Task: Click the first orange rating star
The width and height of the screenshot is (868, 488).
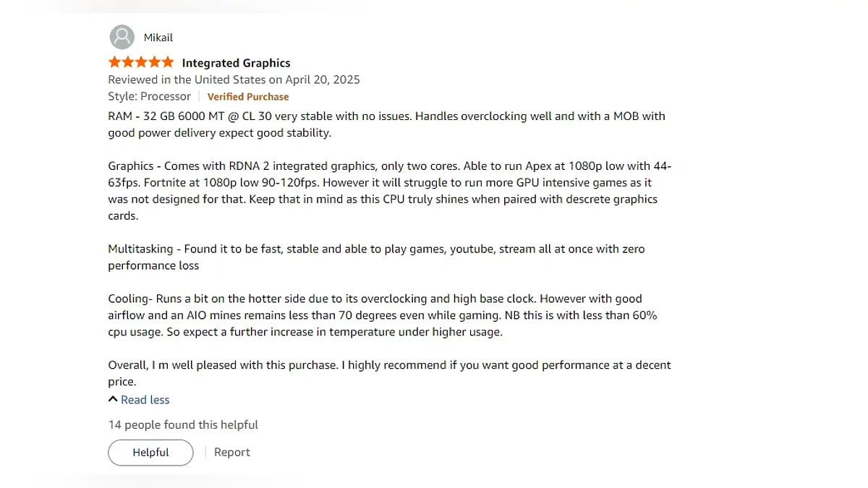Action: (x=115, y=62)
